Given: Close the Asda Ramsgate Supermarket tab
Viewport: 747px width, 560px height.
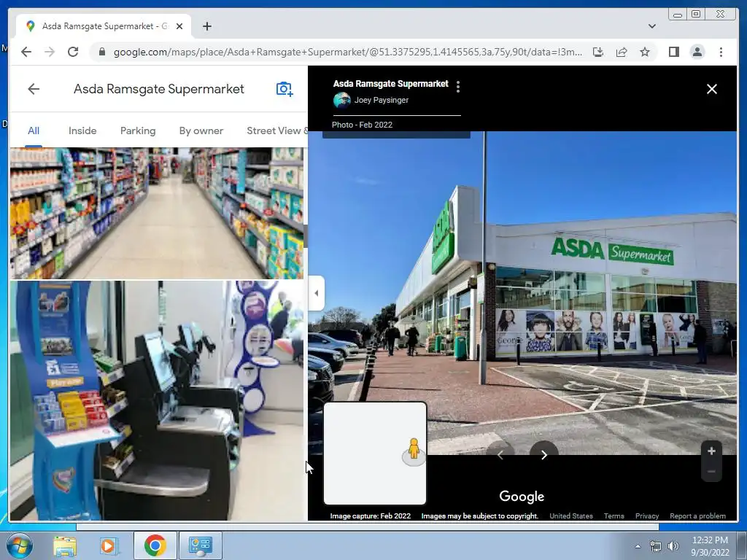Looking at the screenshot, I should pyautogui.click(x=179, y=26).
